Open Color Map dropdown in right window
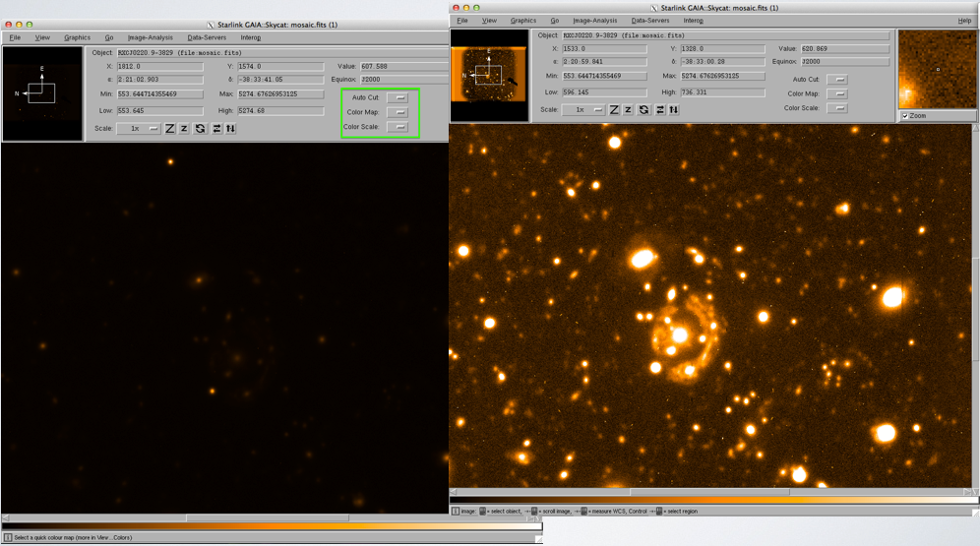980x546 pixels. coord(837,94)
